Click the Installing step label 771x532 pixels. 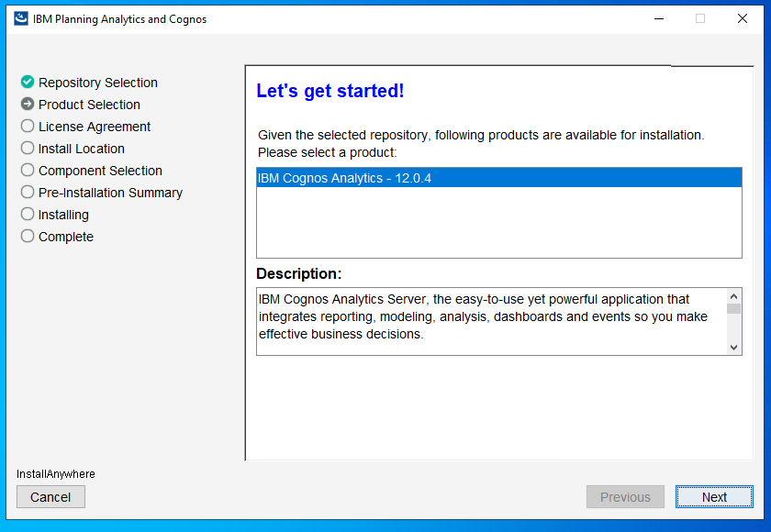[x=63, y=215]
